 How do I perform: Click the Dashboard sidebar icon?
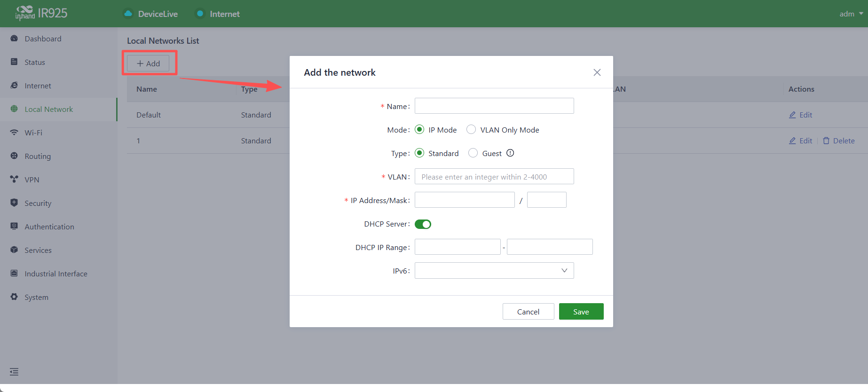point(14,39)
